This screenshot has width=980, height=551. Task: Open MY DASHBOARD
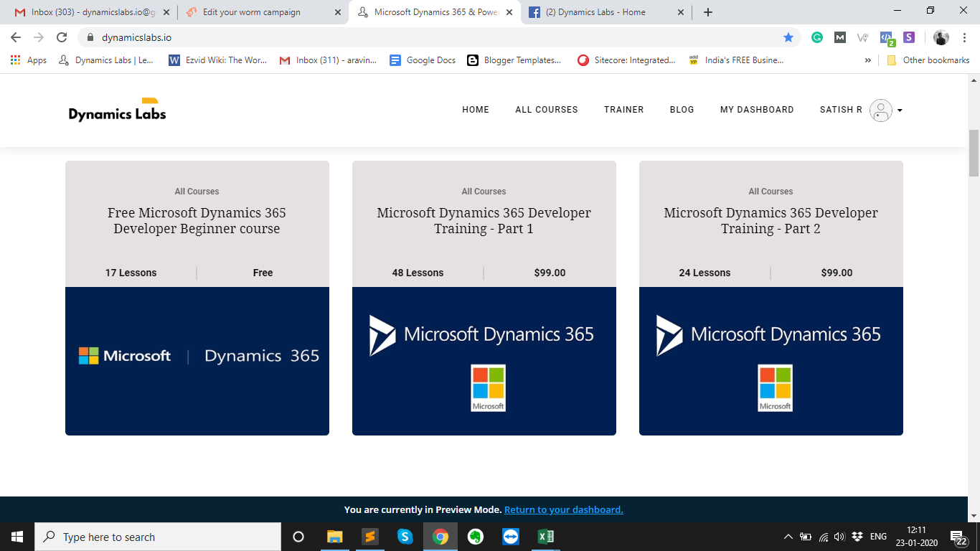(x=757, y=109)
